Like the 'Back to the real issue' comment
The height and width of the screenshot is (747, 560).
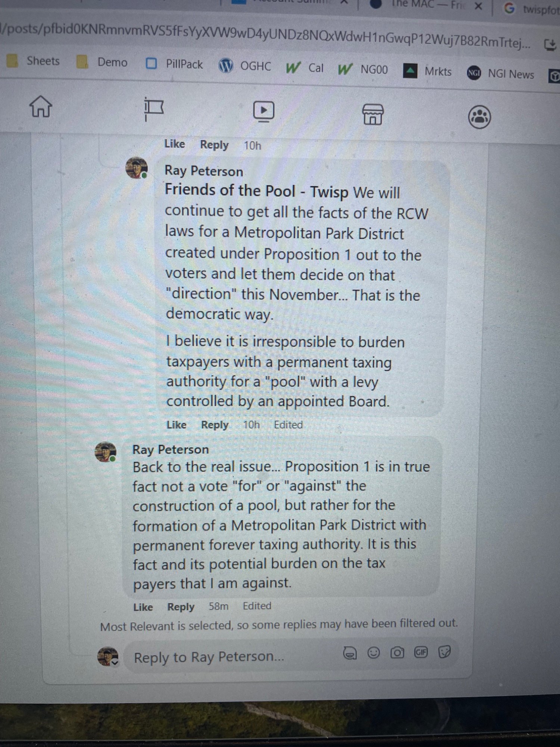(x=143, y=607)
